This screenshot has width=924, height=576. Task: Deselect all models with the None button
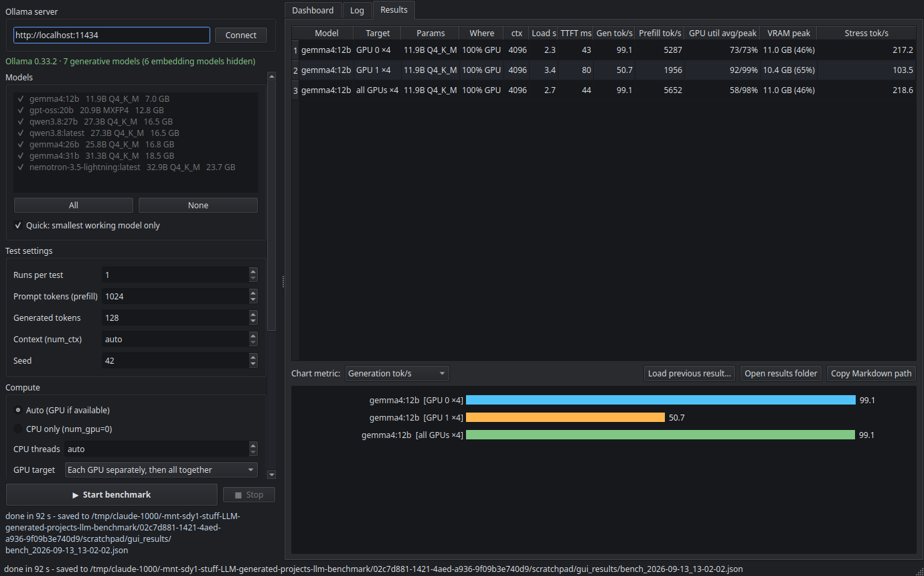(x=198, y=206)
